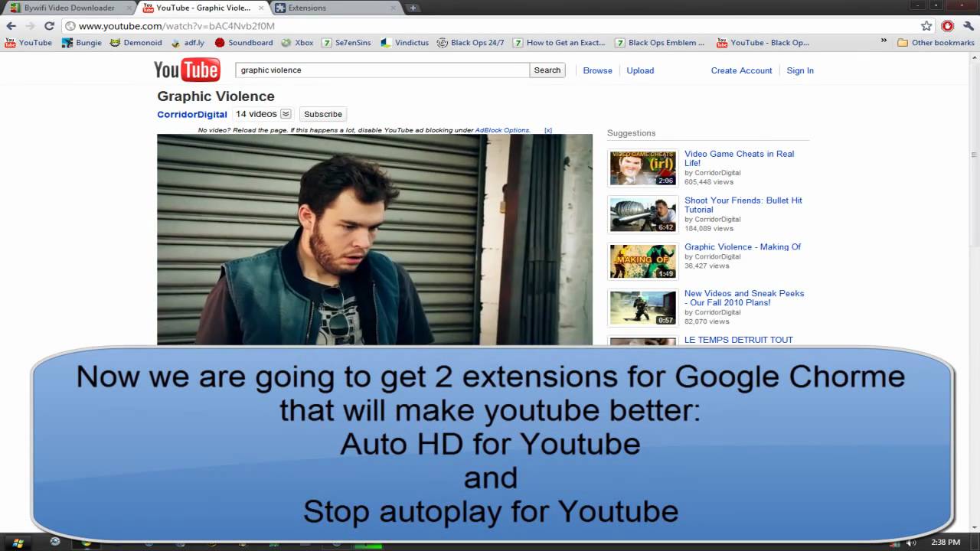
Task: Bookmark this page with the star icon
Action: point(926,26)
